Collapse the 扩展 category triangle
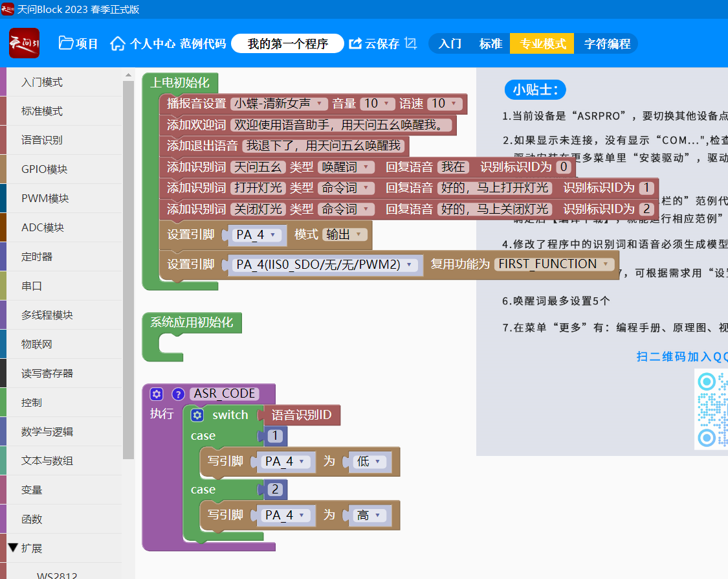728x579 pixels. pyautogui.click(x=13, y=548)
